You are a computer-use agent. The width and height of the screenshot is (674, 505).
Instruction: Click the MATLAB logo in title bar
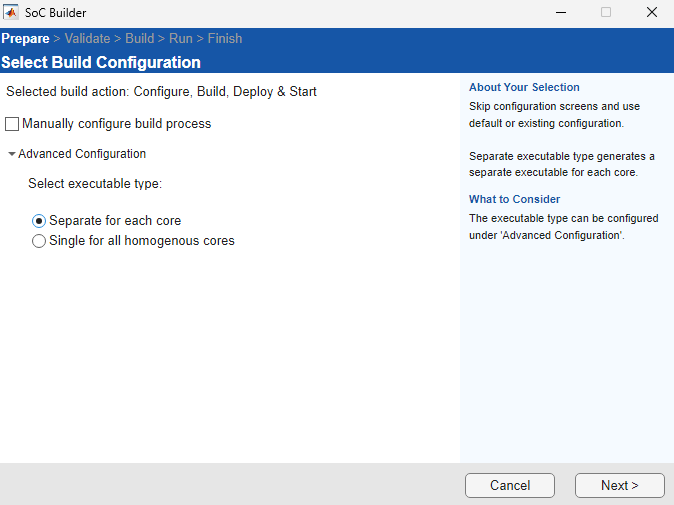click(12, 13)
